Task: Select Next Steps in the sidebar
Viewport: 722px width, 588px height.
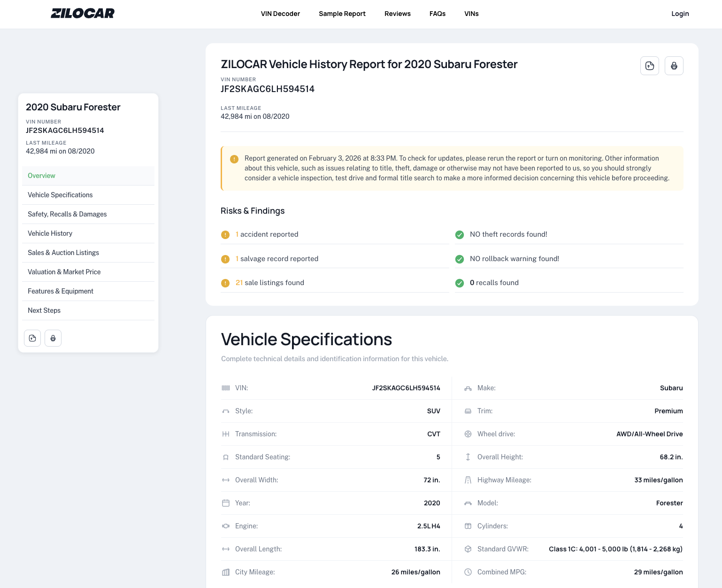Action: point(44,310)
